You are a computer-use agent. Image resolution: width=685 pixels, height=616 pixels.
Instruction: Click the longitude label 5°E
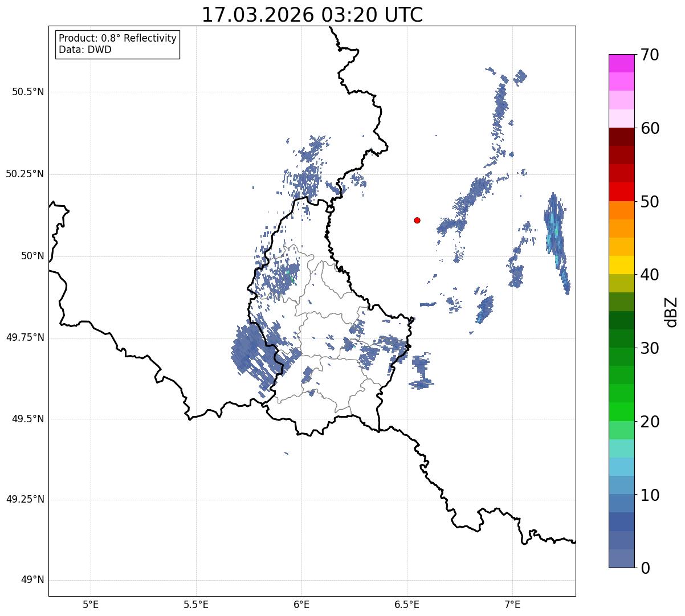[91, 604]
